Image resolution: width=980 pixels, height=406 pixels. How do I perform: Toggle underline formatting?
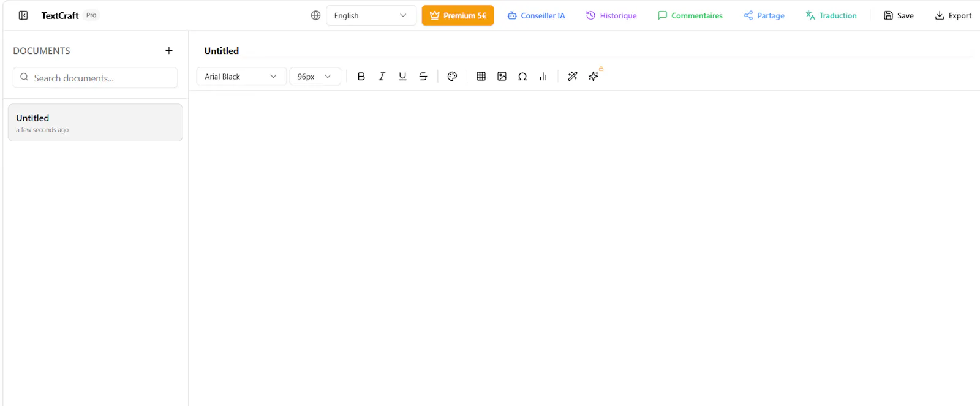[x=402, y=77]
